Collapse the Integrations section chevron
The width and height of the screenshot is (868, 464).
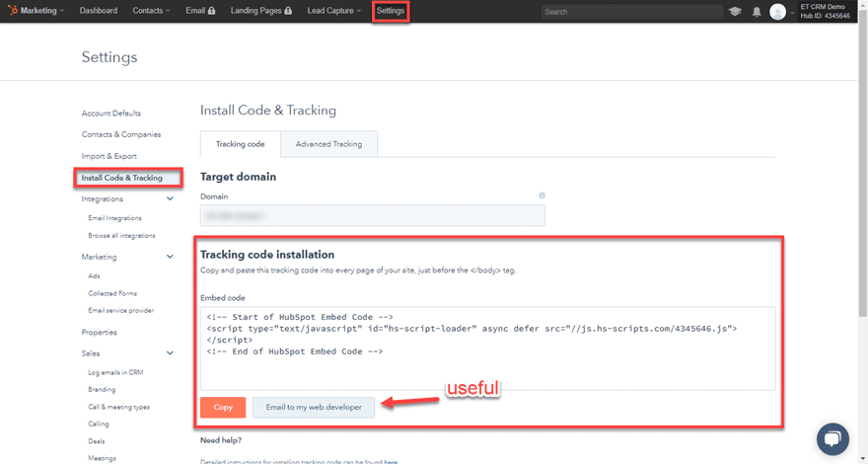pyautogui.click(x=170, y=199)
